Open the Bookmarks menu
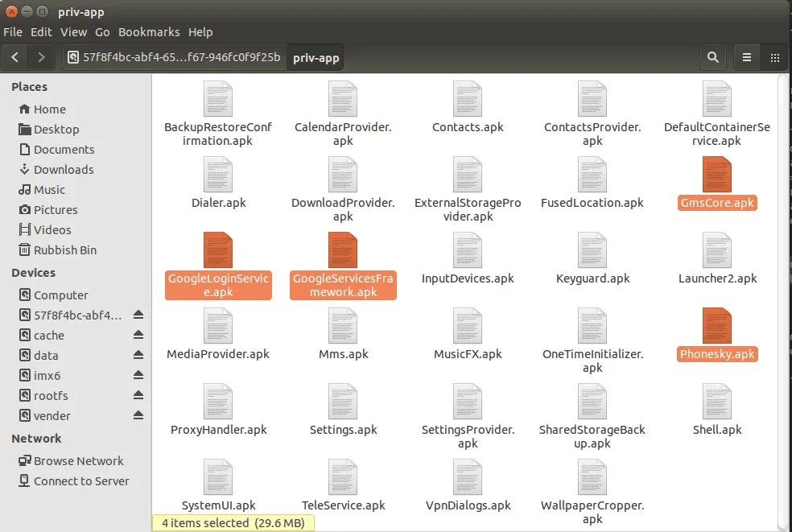 148,32
